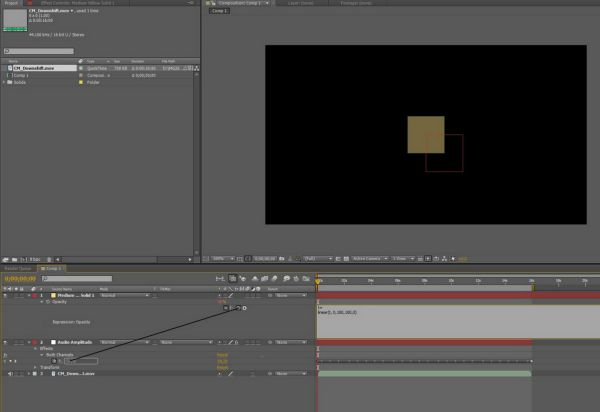Open the 1 View layout dropdown
Screen dimensions: 600x412
(x=403, y=259)
